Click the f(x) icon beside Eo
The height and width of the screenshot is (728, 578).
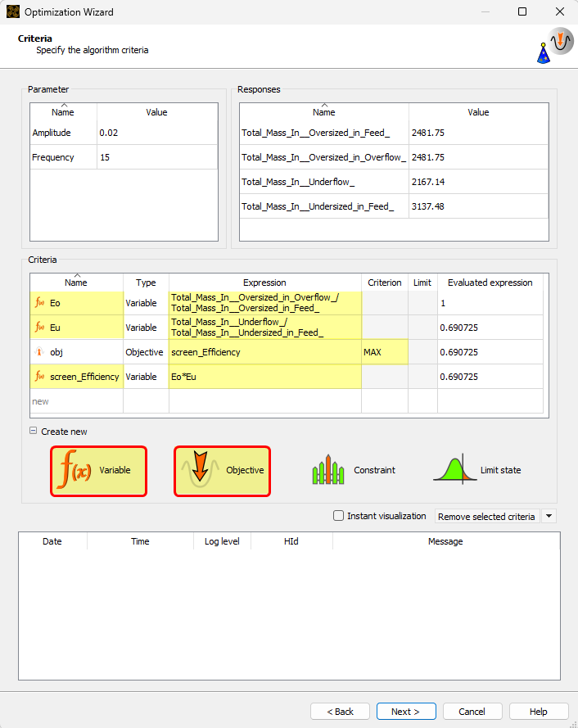(x=39, y=303)
